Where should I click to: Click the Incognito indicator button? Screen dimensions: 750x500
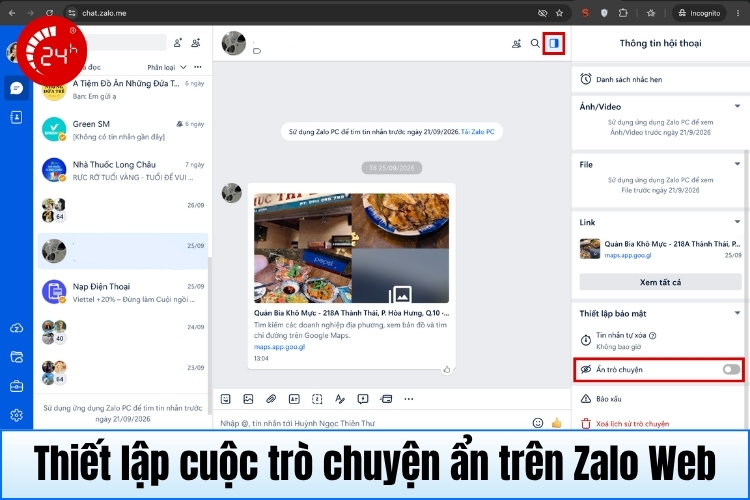[x=699, y=13]
